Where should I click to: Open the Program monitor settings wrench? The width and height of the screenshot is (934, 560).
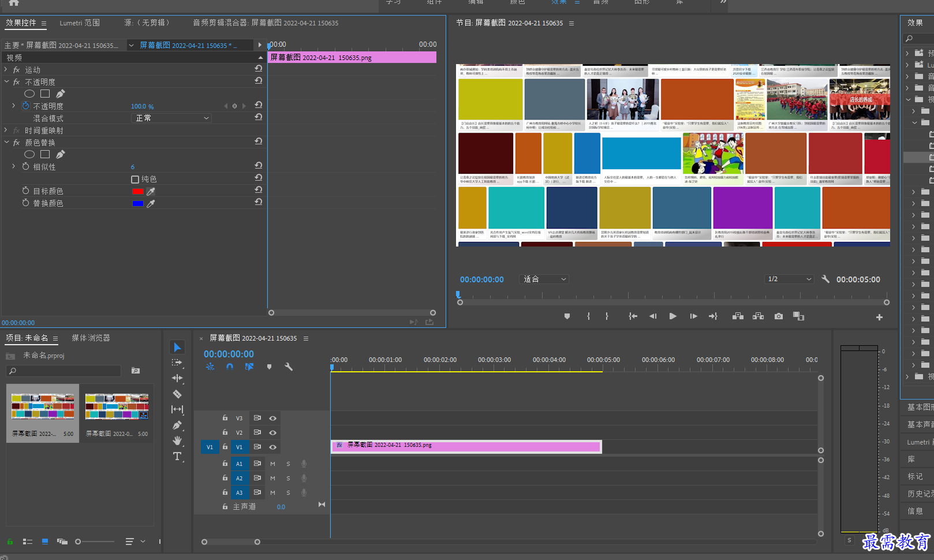825,279
